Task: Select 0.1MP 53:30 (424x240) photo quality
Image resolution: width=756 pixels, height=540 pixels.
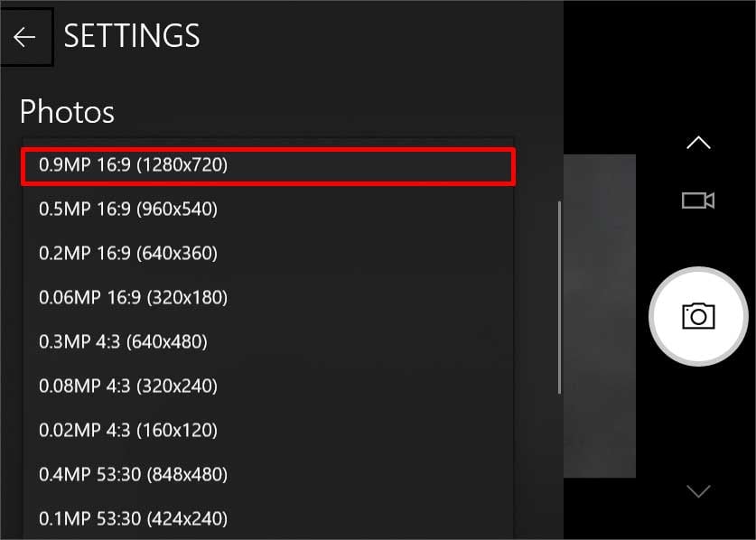Action: (268, 519)
